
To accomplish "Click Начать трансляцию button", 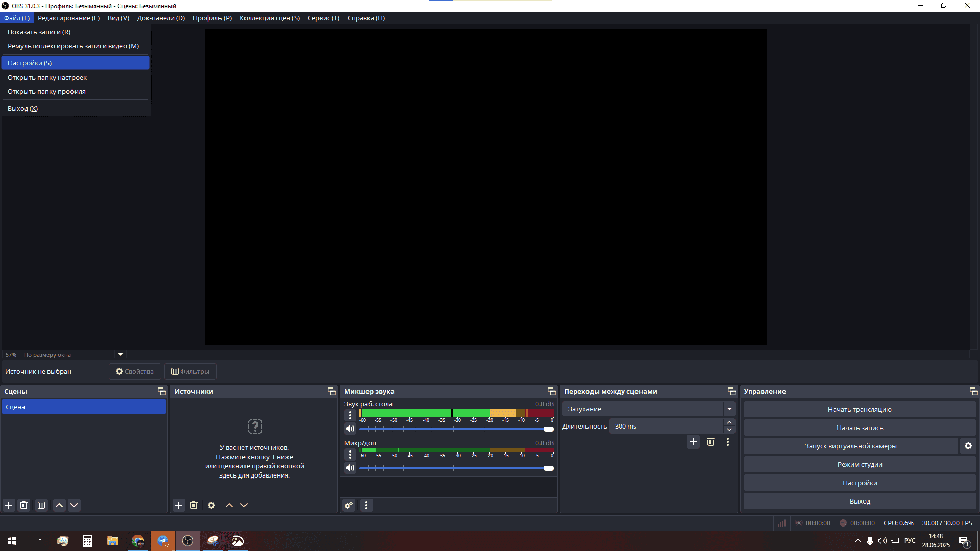I will point(860,409).
